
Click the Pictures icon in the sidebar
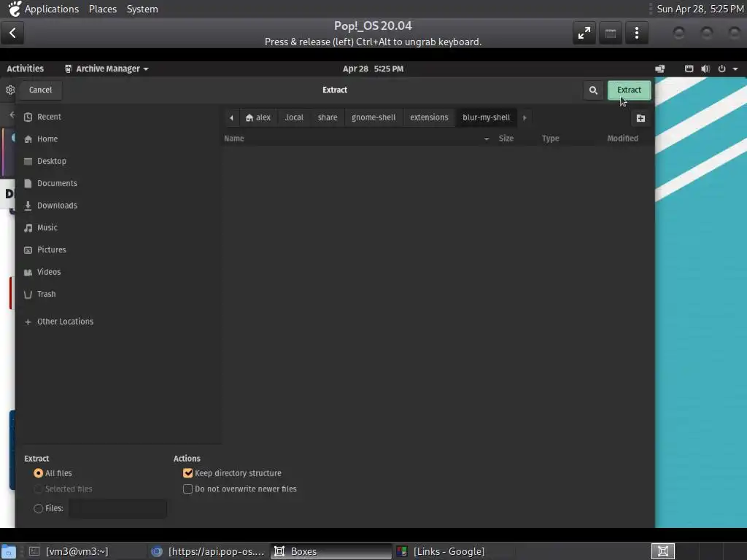pyautogui.click(x=28, y=250)
